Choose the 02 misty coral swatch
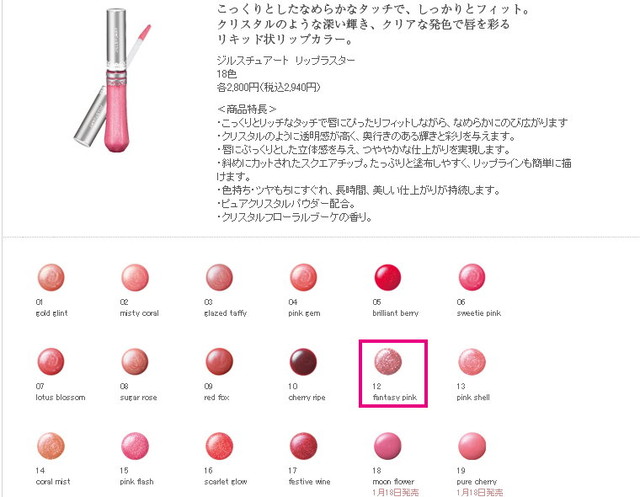 pyautogui.click(x=135, y=277)
